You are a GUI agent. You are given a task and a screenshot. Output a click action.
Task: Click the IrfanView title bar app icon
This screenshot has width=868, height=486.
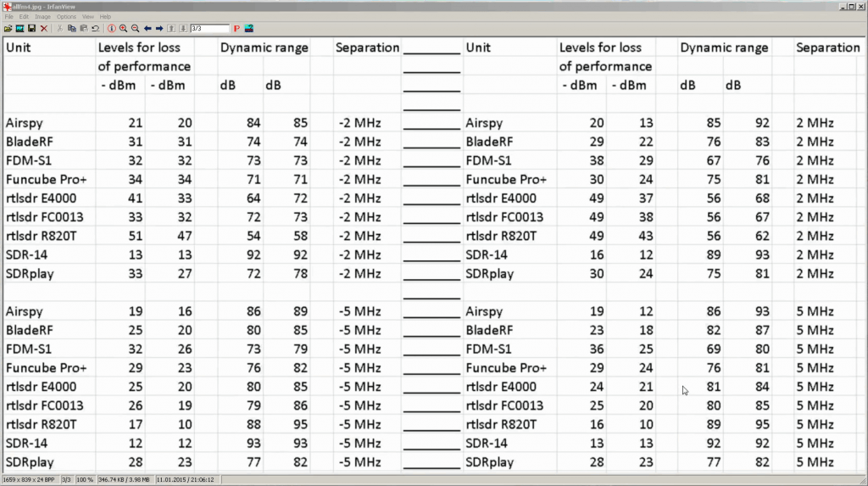click(x=7, y=7)
